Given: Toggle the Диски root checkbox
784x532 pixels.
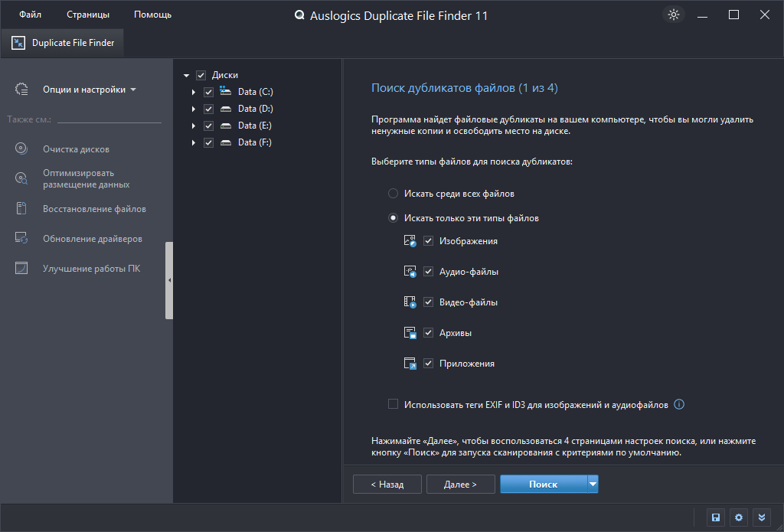Looking at the screenshot, I should [x=201, y=75].
